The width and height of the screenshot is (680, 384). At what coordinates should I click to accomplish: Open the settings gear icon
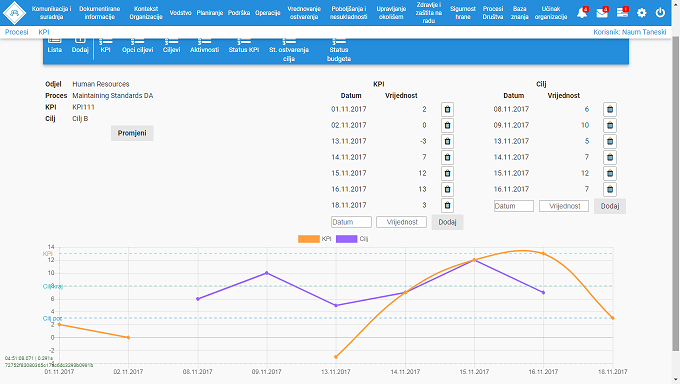(x=641, y=13)
